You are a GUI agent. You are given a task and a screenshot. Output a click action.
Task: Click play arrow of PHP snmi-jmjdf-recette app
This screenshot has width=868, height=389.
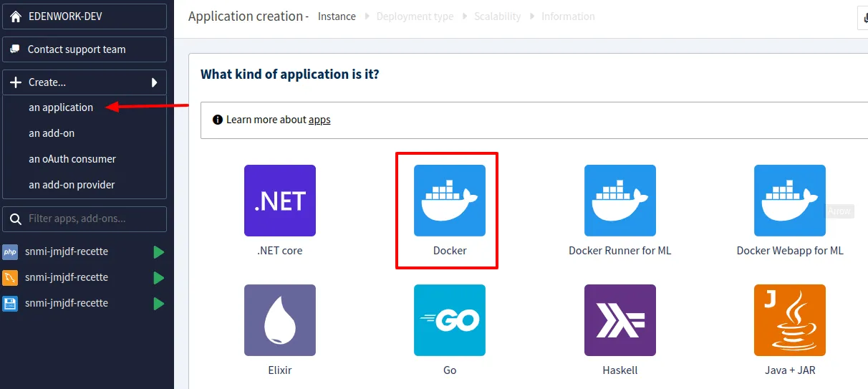[159, 252]
